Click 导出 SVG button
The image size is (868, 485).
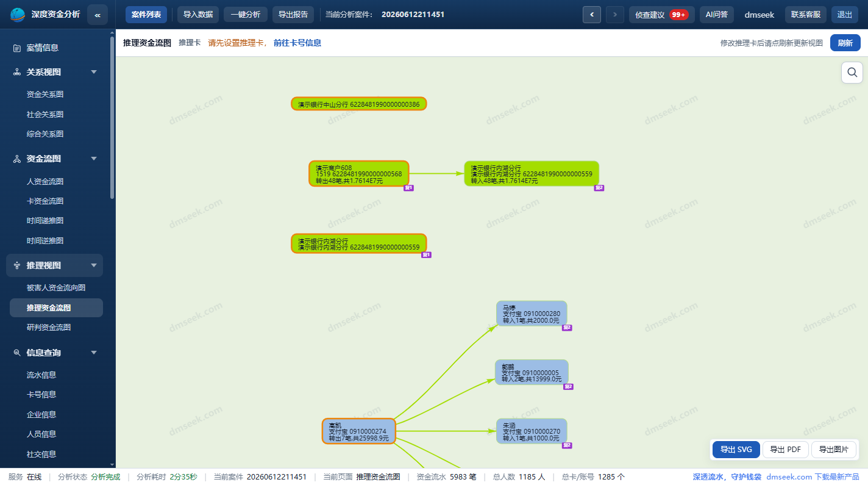coord(736,450)
